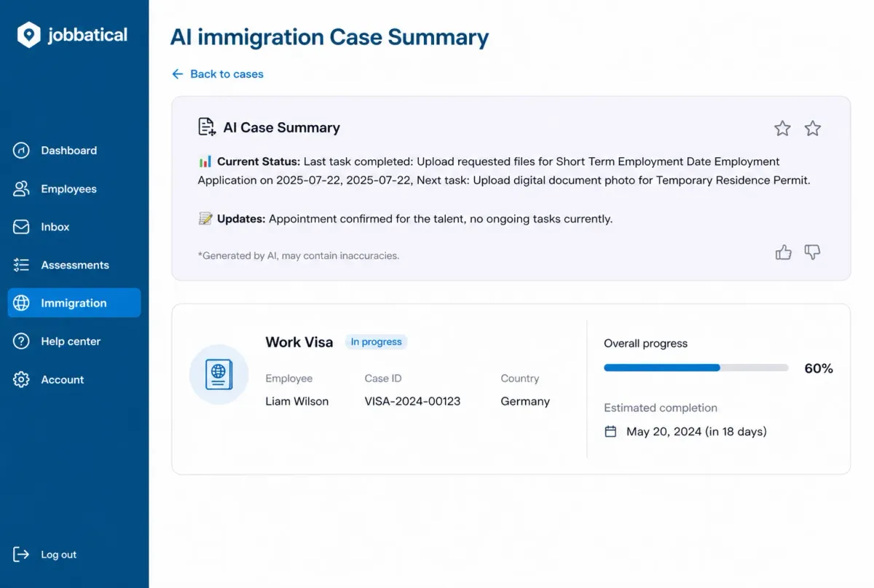Click the passport icon on Work Visa card
This screenshot has width=874, height=588.
pyautogui.click(x=219, y=375)
